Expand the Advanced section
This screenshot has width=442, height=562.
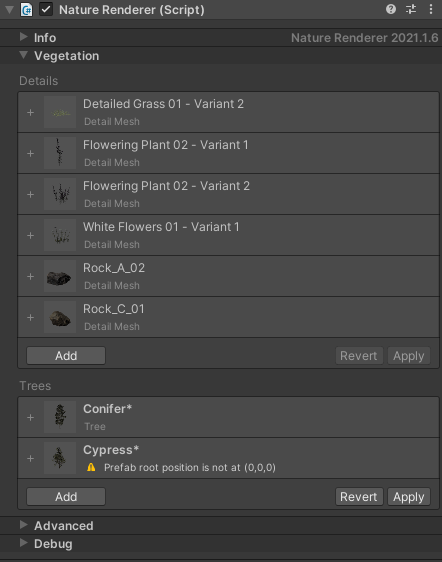tap(24, 525)
